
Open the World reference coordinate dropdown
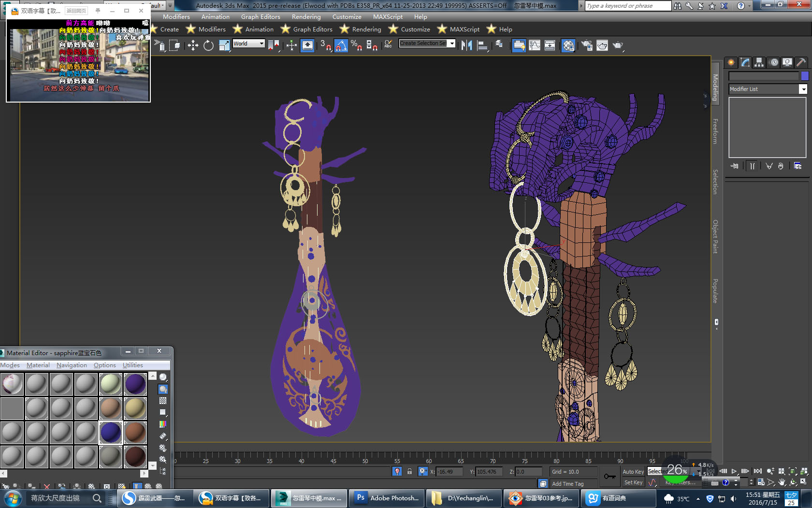pos(248,44)
